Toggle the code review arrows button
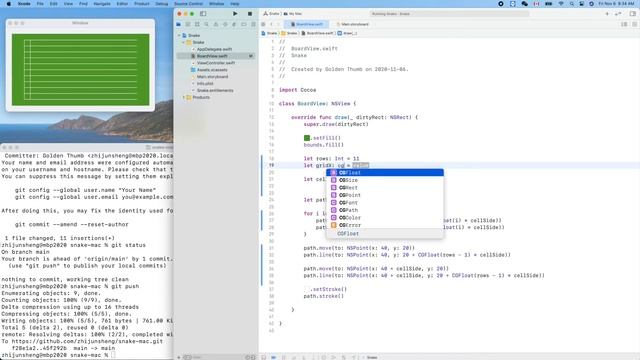The height and width of the screenshot is (360, 640). click(x=618, y=14)
